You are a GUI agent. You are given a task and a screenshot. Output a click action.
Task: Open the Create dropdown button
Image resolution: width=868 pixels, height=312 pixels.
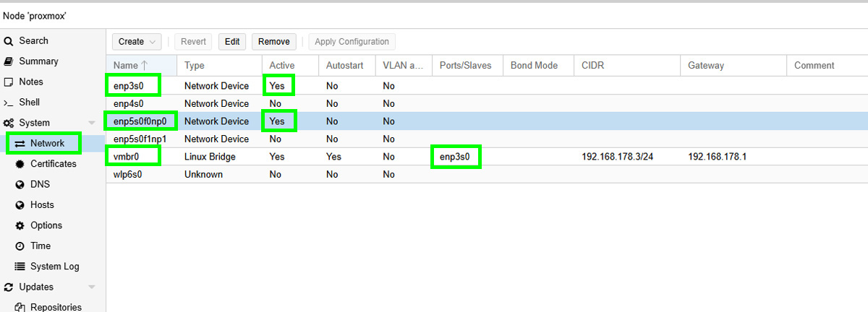tap(137, 42)
